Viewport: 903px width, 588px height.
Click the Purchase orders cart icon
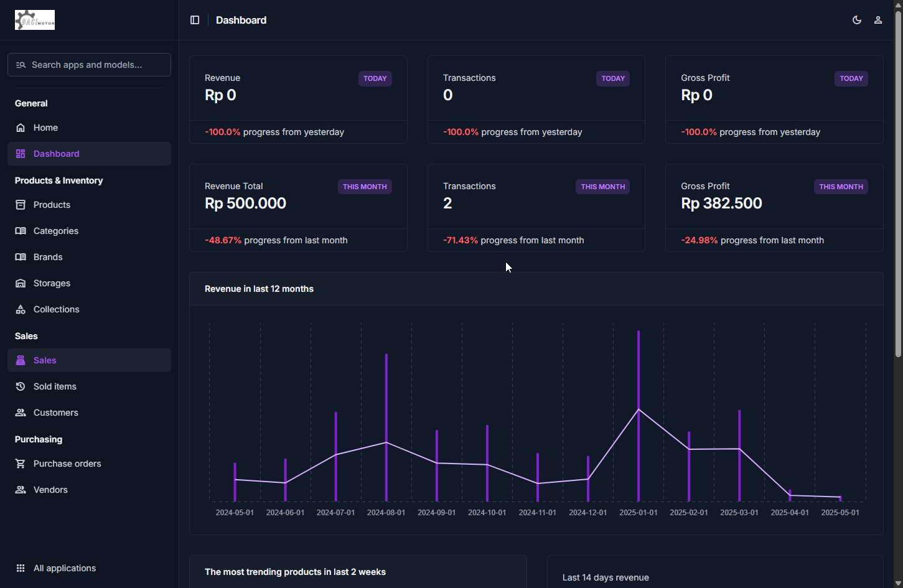point(21,464)
